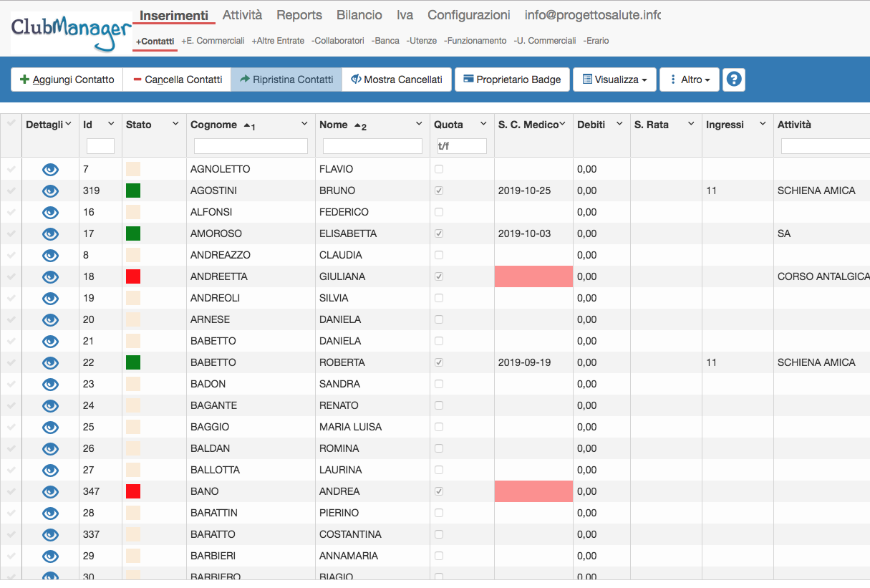
Task: Toggle Quota checkbox for AMOROSO ELISABETTA
Action: tap(439, 233)
